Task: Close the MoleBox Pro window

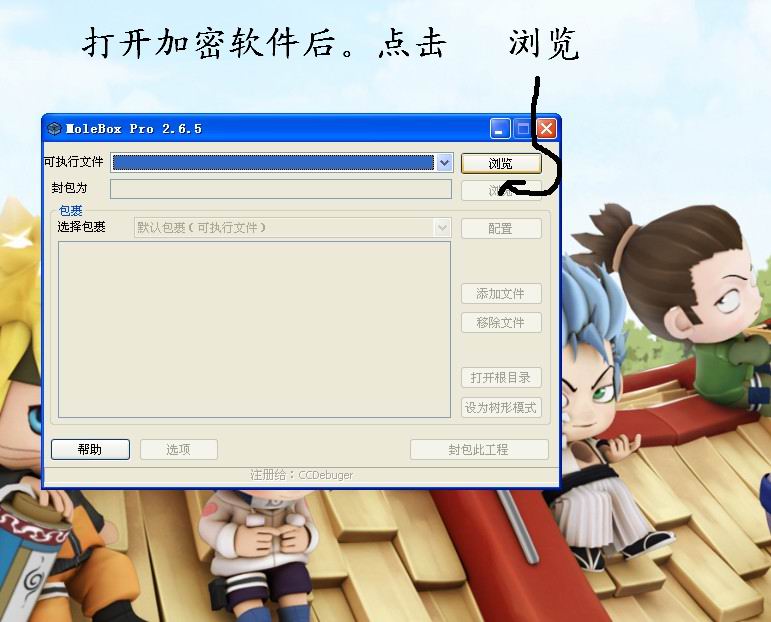Action: (546, 129)
